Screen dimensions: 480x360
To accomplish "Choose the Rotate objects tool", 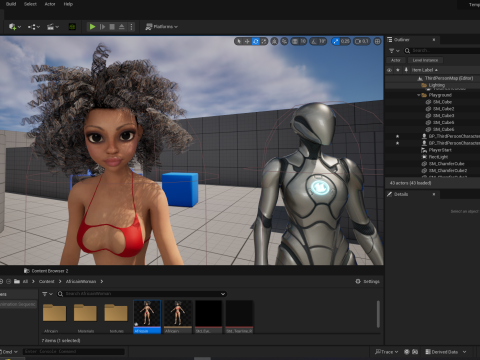I will coord(256,41).
